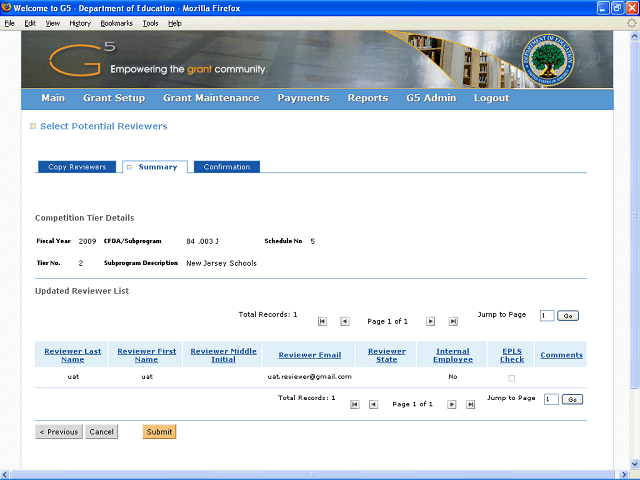Click vertical scrollbar up arrow
The width and height of the screenshot is (640, 480).
[x=635, y=36]
